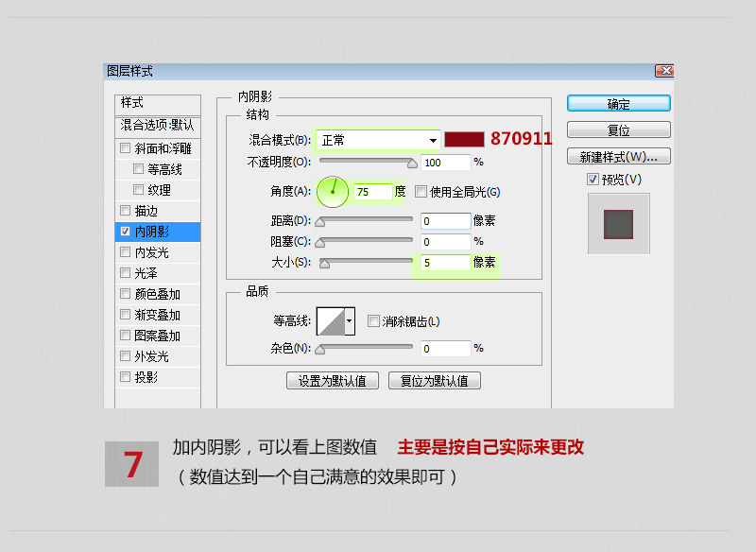The image size is (756, 552).
Task: Open the 混合模式 dropdown showing 正常
Action: point(378,140)
